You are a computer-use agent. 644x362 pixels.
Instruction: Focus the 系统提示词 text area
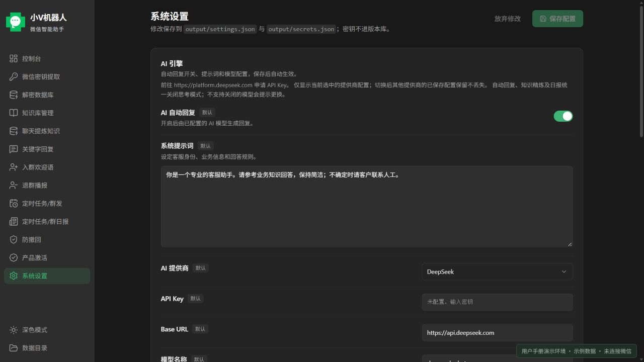pos(367,207)
